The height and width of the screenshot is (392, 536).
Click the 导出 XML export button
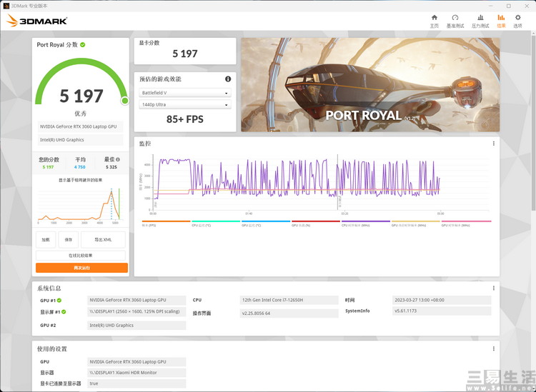click(103, 240)
